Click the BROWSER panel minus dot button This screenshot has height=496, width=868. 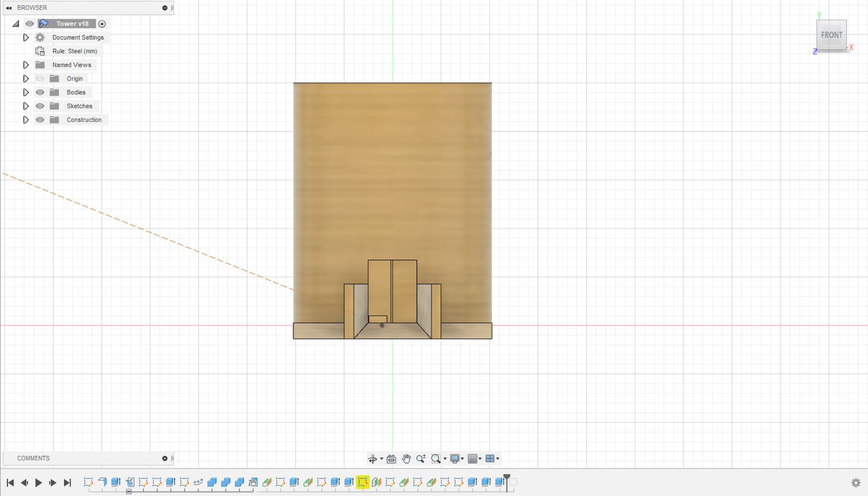tap(165, 8)
